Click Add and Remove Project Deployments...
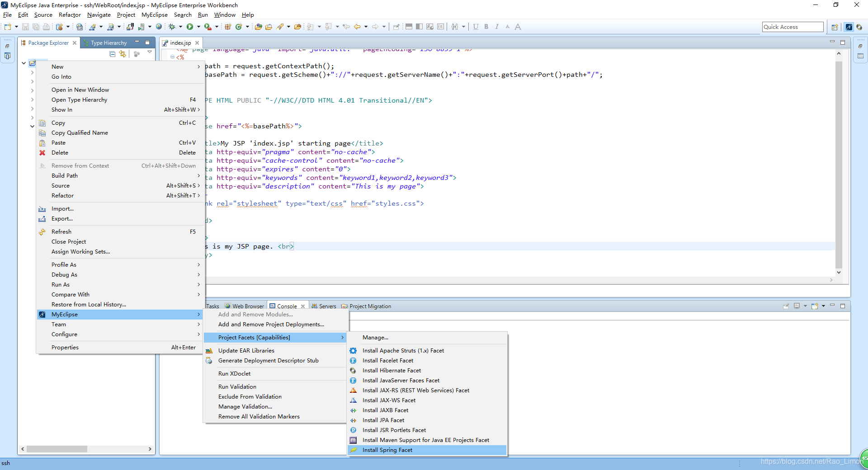This screenshot has height=470, width=868. point(276,324)
